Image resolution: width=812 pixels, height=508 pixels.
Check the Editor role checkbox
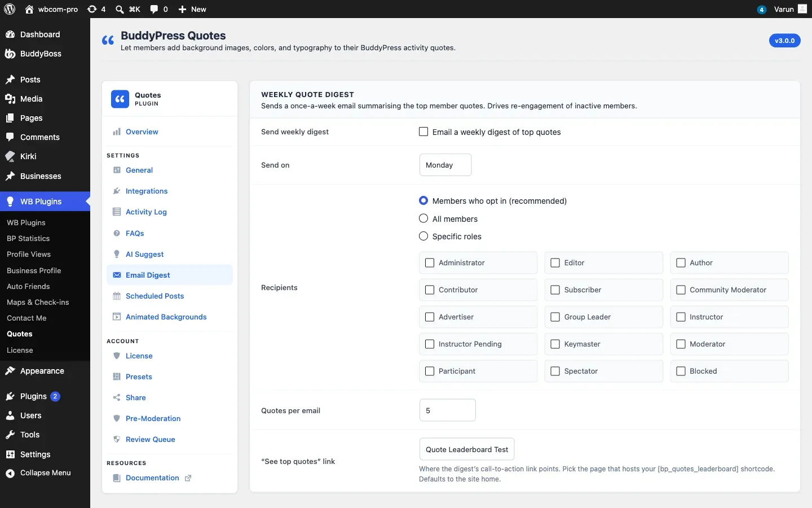pyautogui.click(x=555, y=263)
